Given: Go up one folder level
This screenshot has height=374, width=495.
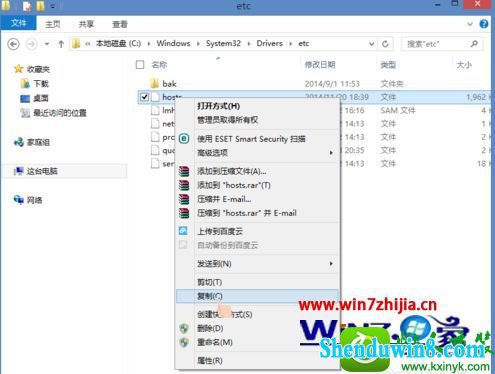Looking at the screenshot, I should pos(61,44).
